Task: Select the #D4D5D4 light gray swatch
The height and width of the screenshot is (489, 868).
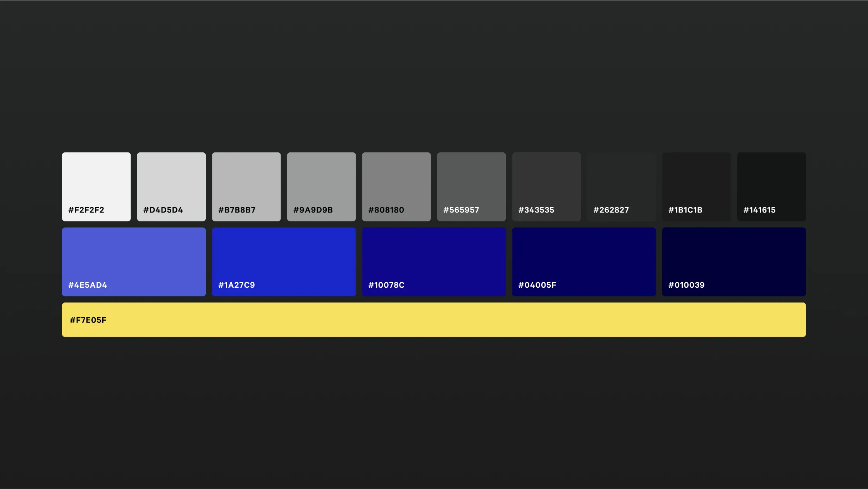Action: [x=171, y=182]
